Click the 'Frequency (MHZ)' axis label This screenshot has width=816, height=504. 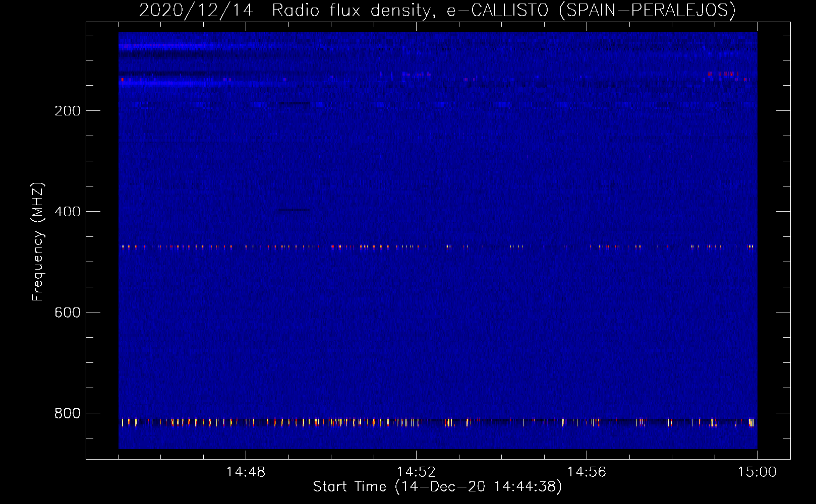(38, 242)
